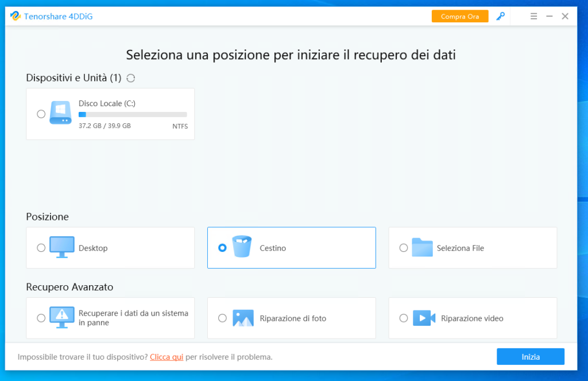Open the hamburger menu

[x=533, y=16]
